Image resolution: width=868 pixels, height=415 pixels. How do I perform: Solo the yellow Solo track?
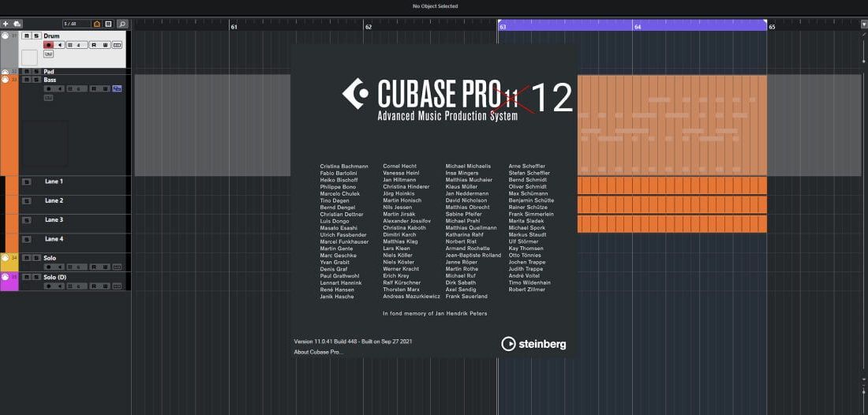coord(36,258)
